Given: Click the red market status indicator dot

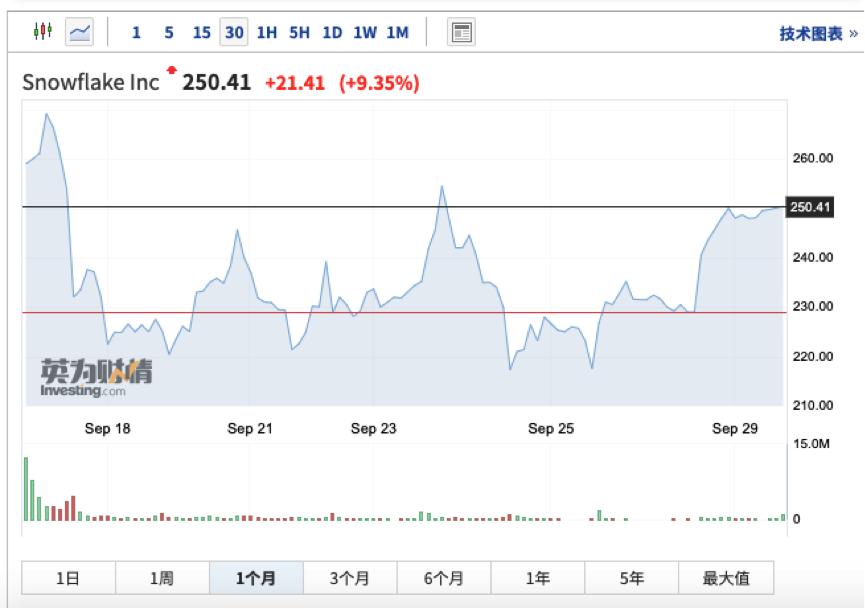Looking at the screenshot, I should (172, 70).
